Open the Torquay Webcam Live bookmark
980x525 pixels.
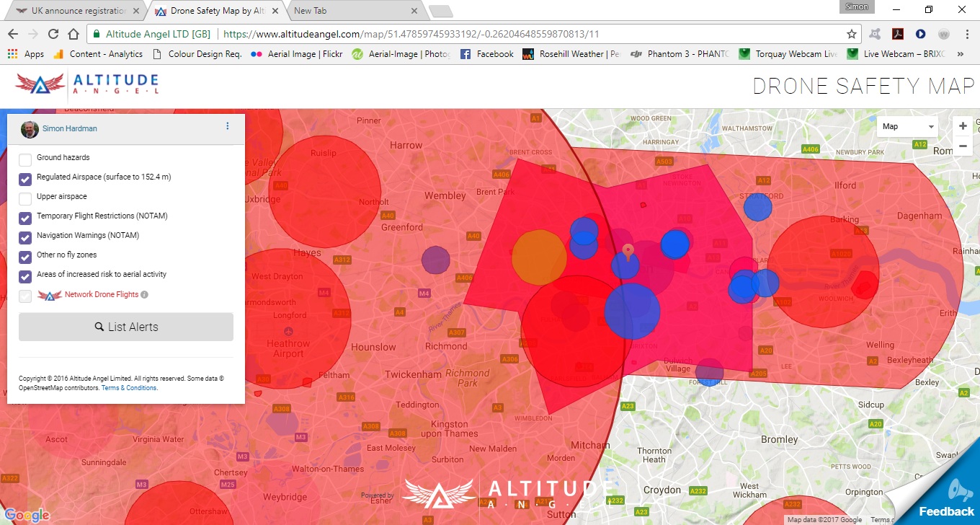pos(789,54)
